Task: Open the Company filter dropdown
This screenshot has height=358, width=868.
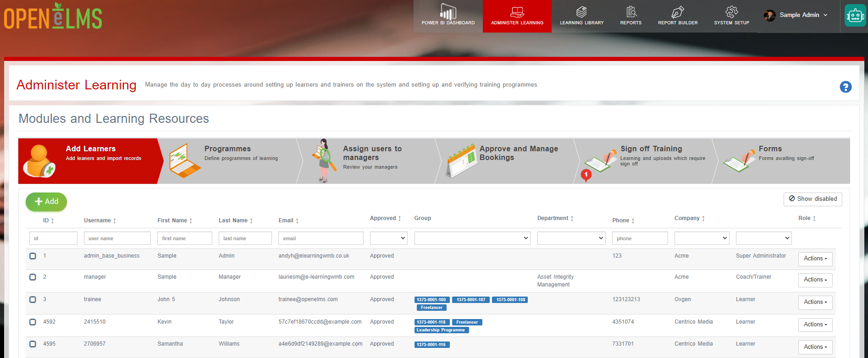Action: pyautogui.click(x=702, y=238)
